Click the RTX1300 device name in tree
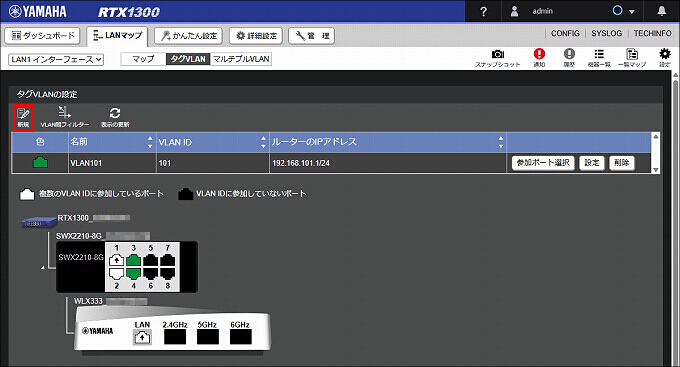 pyautogui.click(x=74, y=218)
